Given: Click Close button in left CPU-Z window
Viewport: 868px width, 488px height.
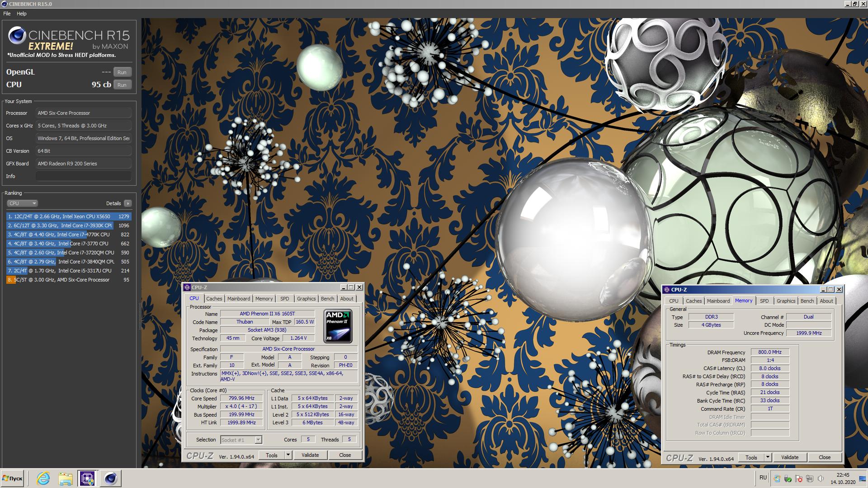Looking at the screenshot, I should (x=345, y=455).
